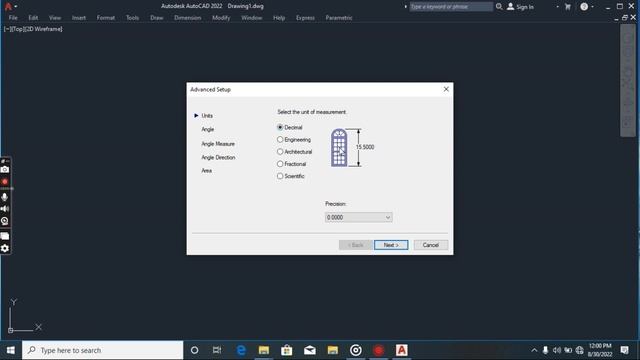This screenshot has height=360, width=640.
Task: Expand the arrow next to the Help icon
Action: pyautogui.click(x=592, y=7)
